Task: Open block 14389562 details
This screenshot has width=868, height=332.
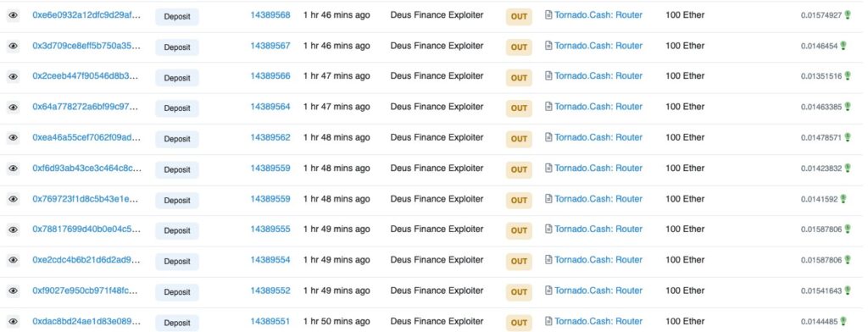Action: tap(270, 137)
